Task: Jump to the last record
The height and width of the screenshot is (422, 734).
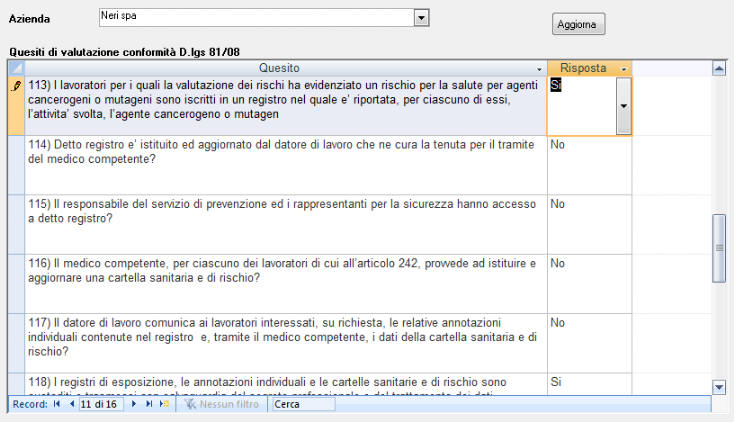Action: tap(150, 405)
